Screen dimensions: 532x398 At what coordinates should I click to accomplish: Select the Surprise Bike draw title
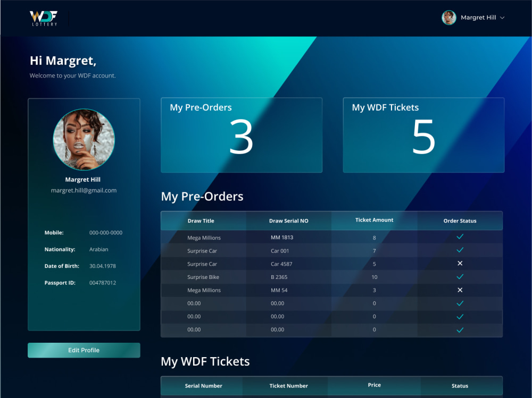[203, 277]
